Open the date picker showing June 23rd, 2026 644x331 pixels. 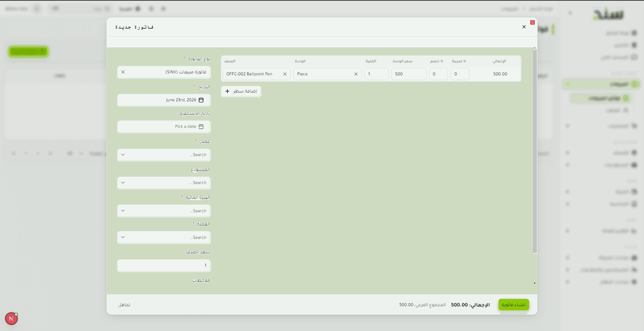pyautogui.click(x=164, y=100)
